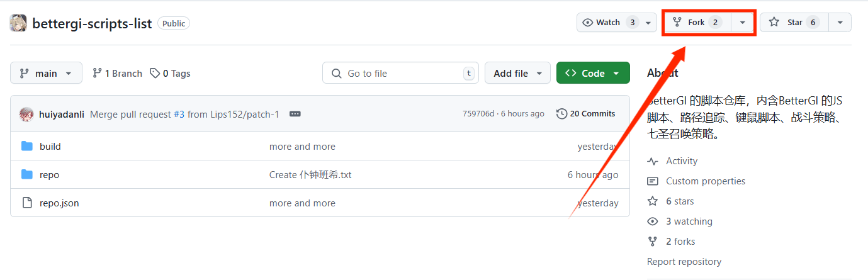Open the 0 Tags page

pos(171,74)
